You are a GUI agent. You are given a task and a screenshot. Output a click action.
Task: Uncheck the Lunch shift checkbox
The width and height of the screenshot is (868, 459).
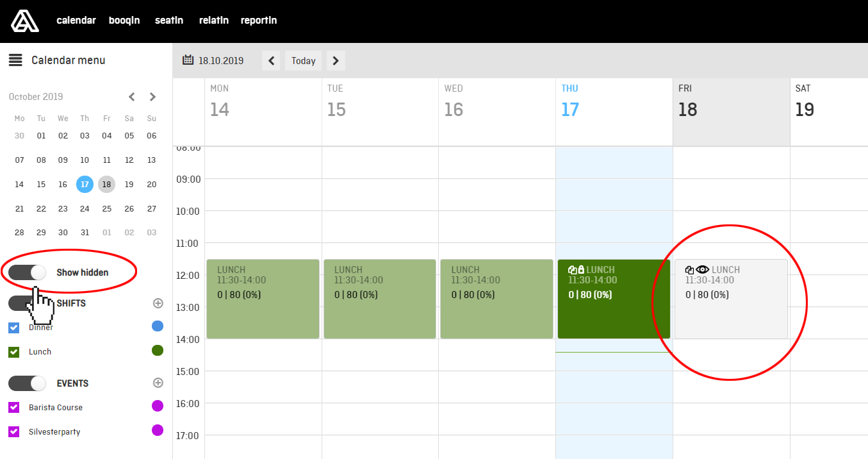[x=13, y=352]
